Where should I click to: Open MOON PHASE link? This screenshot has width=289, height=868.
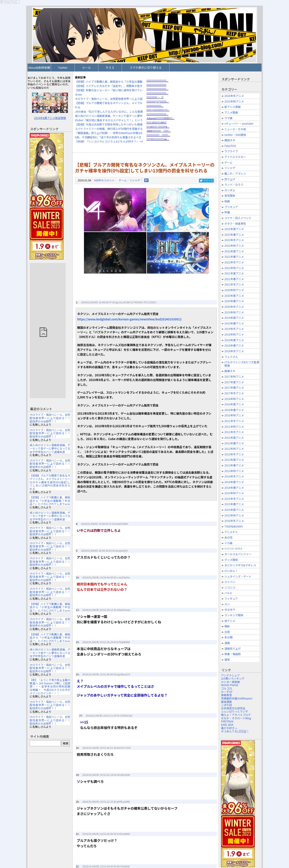pos(229,685)
